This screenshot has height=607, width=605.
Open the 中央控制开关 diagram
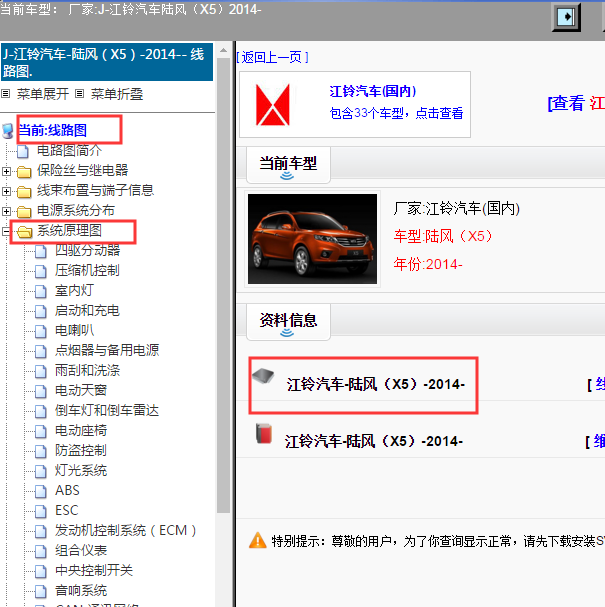[94, 571]
